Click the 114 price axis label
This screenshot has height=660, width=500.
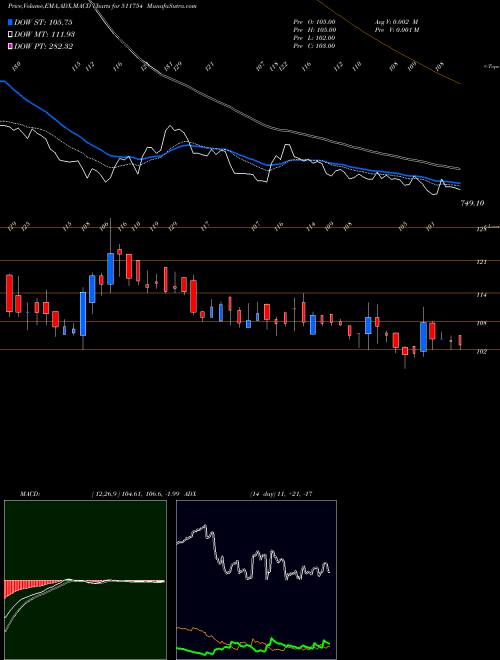[x=481, y=295]
